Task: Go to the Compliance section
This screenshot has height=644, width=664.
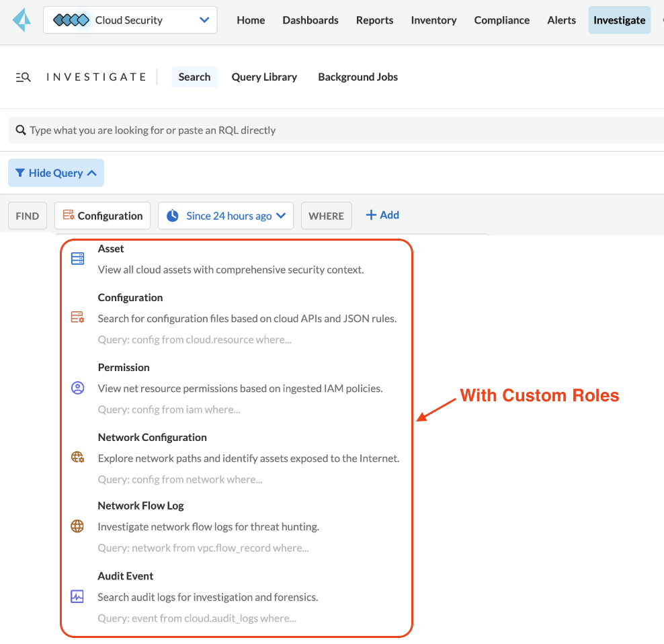Action: tap(501, 20)
